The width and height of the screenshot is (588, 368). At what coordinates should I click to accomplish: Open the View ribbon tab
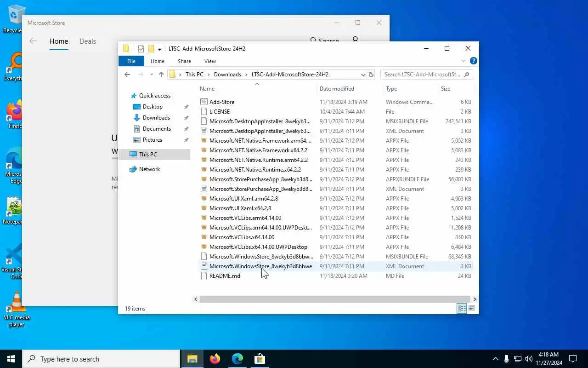(210, 61)
